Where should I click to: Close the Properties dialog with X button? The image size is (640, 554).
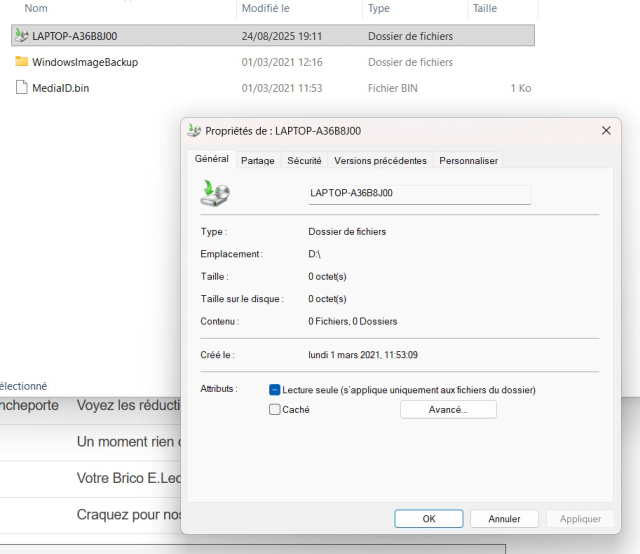605,132
